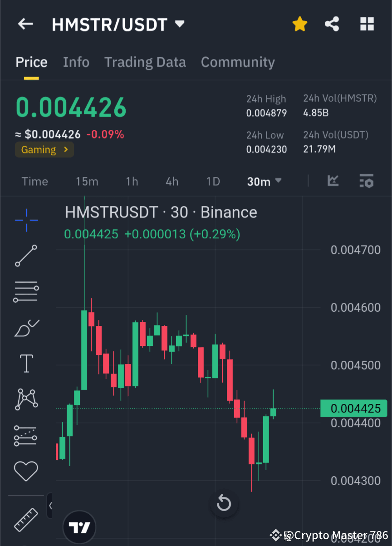The image size is (392, 546).
Task: Open the 30m timeframe dropdown
Action: click(x=264, y=181)
